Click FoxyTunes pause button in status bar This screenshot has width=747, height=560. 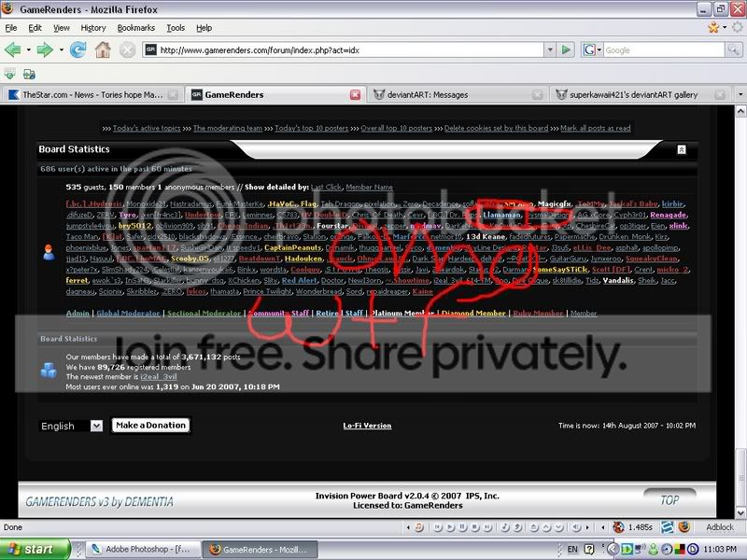click(x=462, y=527)
